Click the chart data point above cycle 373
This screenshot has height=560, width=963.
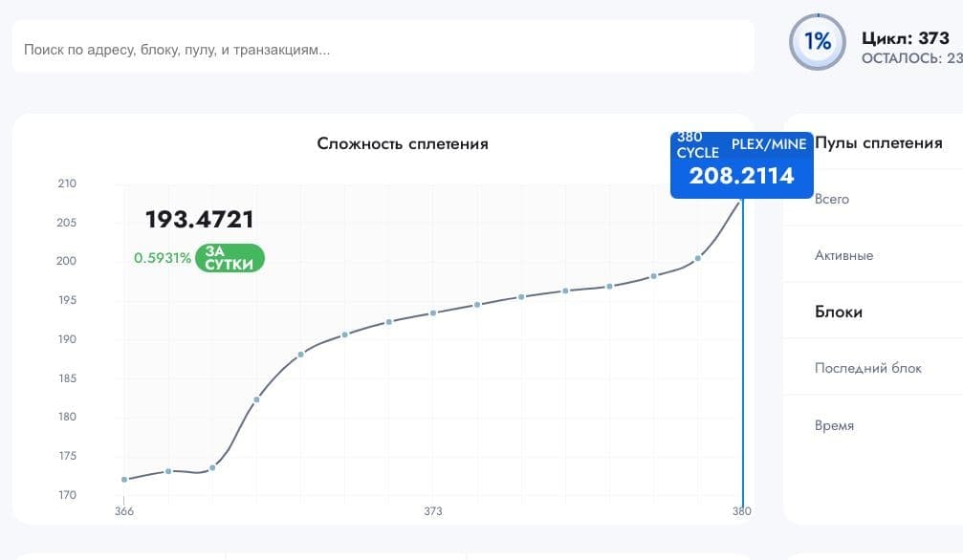(433, 312)
